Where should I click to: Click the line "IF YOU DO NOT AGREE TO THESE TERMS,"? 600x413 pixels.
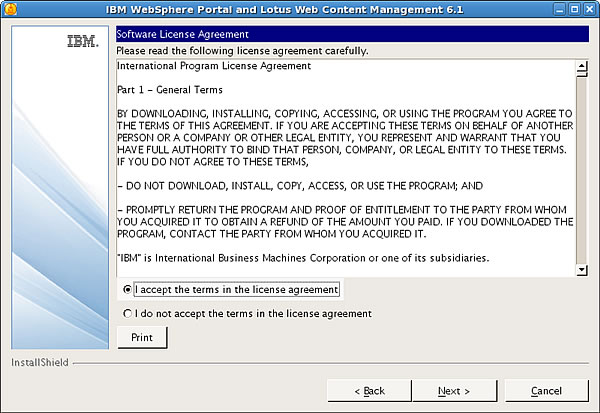click(x=213, y=162)
